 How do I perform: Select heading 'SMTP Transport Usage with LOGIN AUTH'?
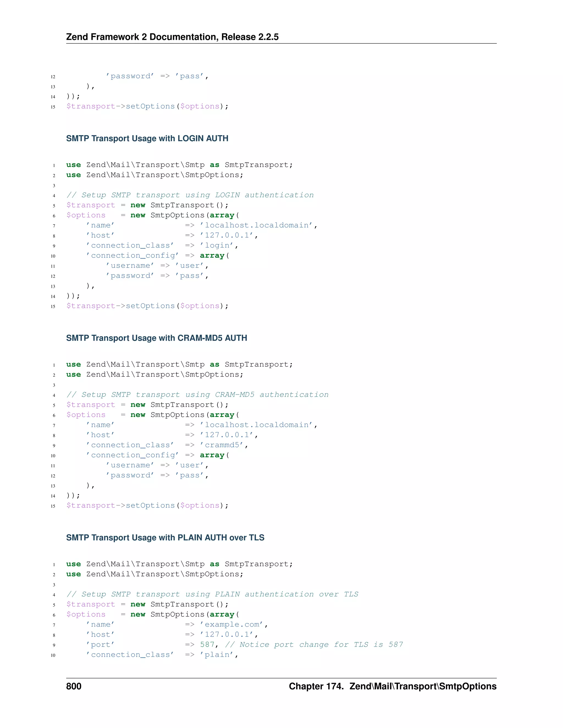coord(147,138)
